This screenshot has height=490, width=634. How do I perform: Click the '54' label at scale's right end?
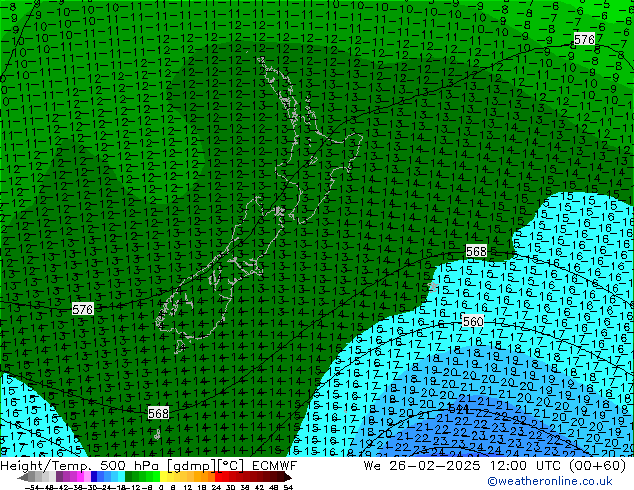coord(288,487)
